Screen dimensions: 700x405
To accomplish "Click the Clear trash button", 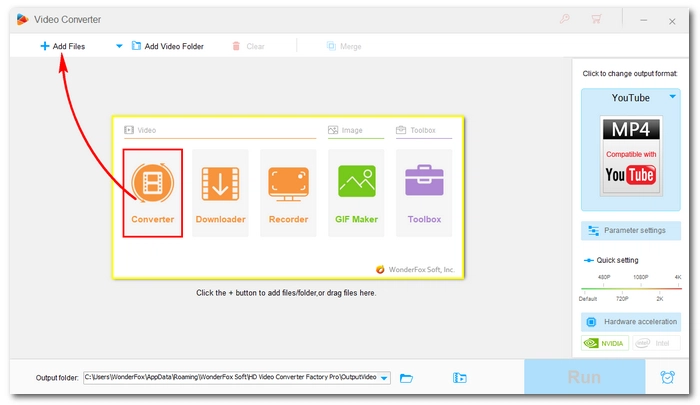I will pyautogui.click(x=248, y=46).
